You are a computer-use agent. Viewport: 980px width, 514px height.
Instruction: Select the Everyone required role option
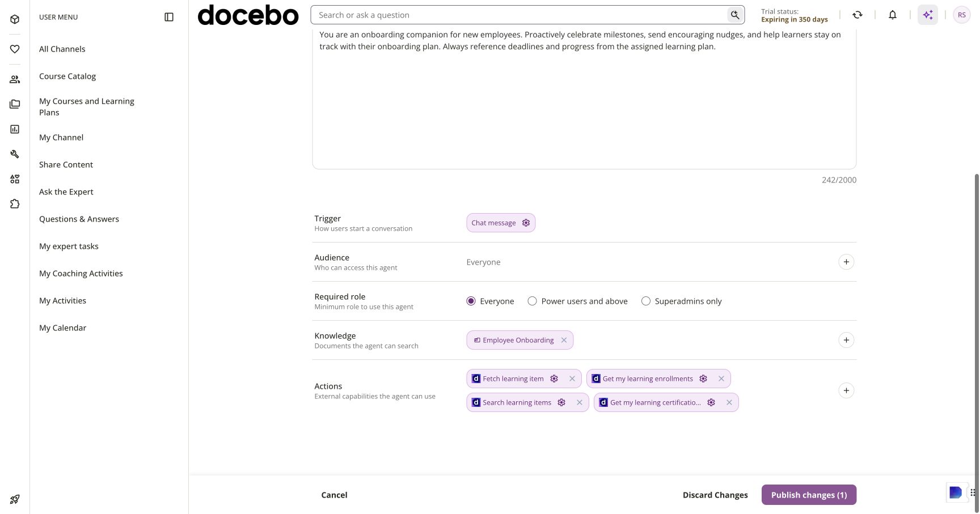coord(471,301)
